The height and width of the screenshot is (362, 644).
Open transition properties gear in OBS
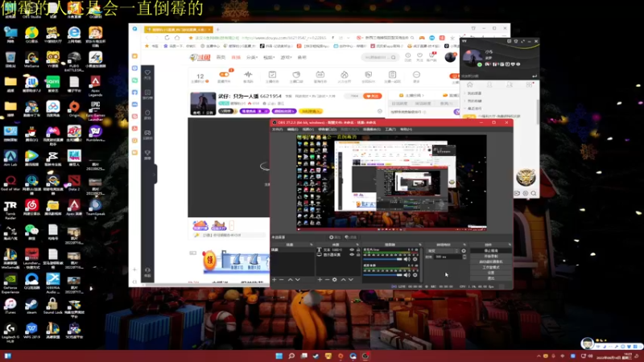[464, 251]
